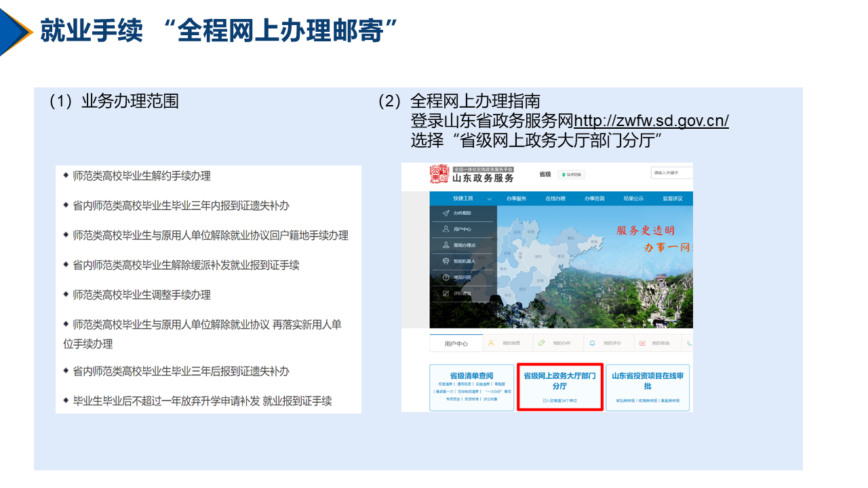Viewport: 868px width, 488px height.
Task: Open 用户中心 via the person icon in sidebar
Action: [446, 228]
